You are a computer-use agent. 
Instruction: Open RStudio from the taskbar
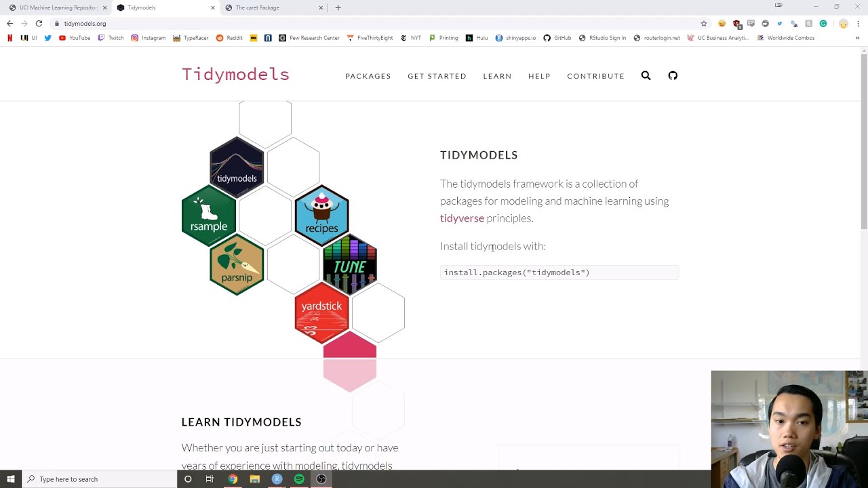277,479
